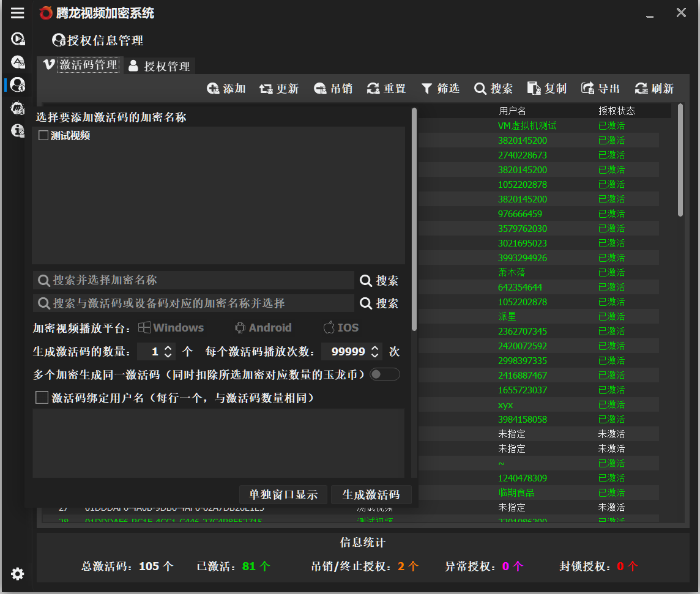
Task: Switch to 激活码管理 tab
Action: tap(81, 65)
